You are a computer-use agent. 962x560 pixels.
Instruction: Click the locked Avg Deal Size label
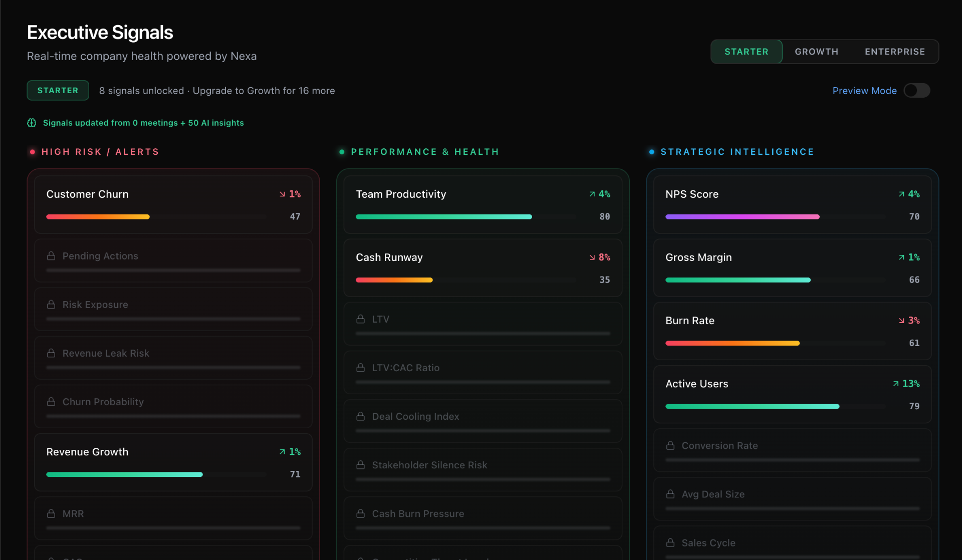[x=713, y=494]
